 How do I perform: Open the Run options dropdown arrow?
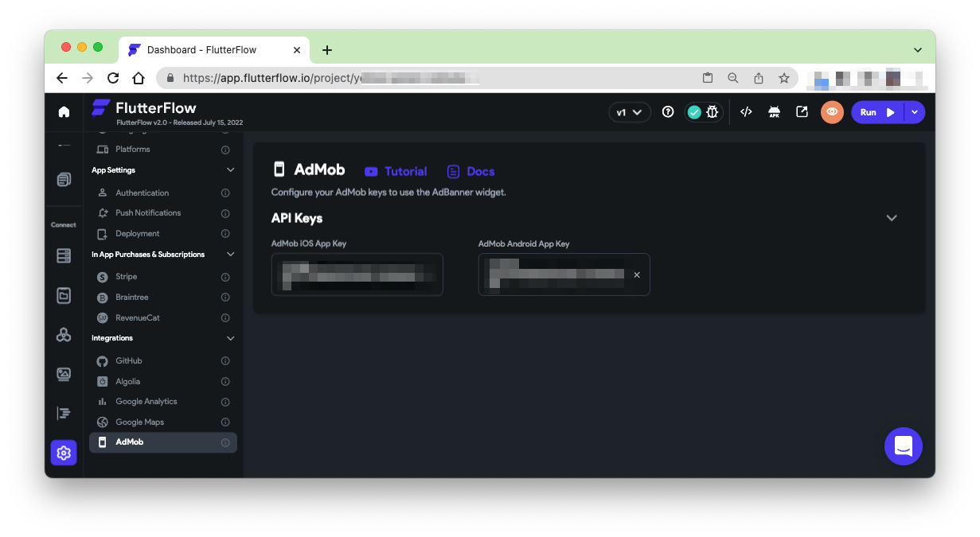click(x=915, y=112)
